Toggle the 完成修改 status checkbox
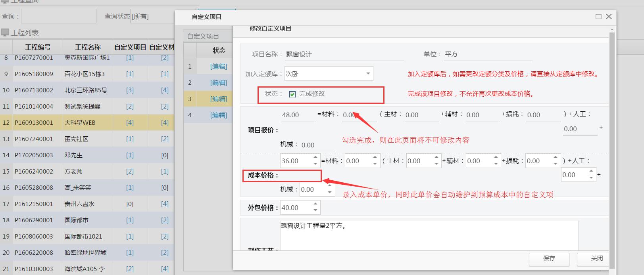The height and width of the screenshot is (275, 644). click(x=292, y=94)
